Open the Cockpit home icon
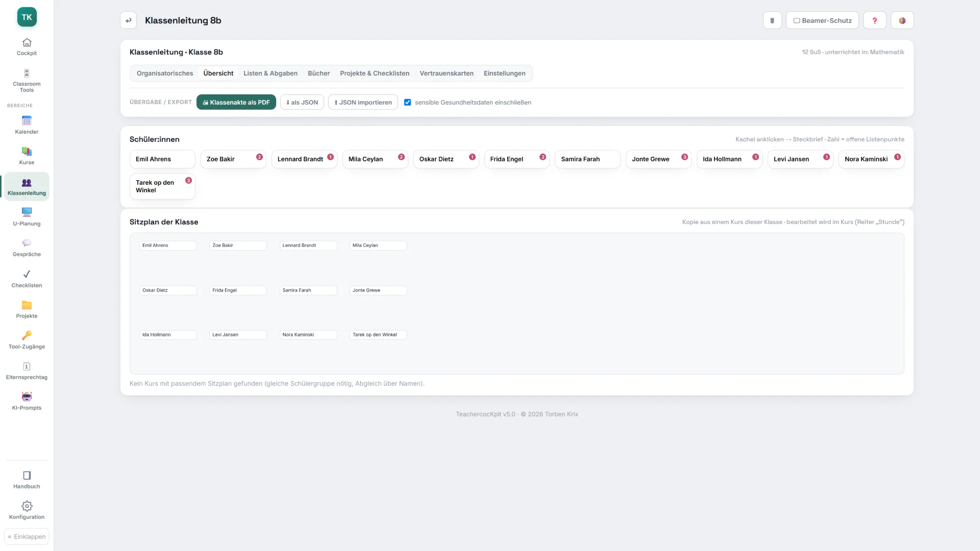Viewport: 980px width, 551px height. 27,42
